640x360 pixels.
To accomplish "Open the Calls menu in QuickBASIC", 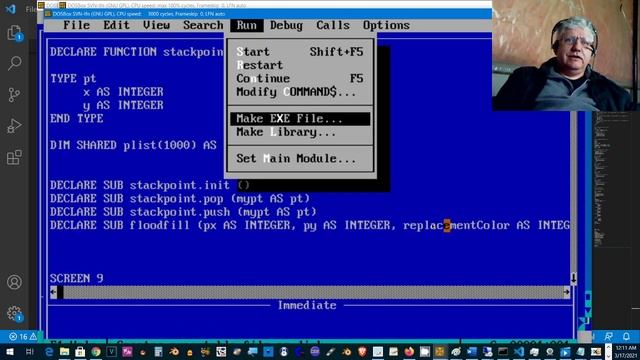I will click(333, 25).
